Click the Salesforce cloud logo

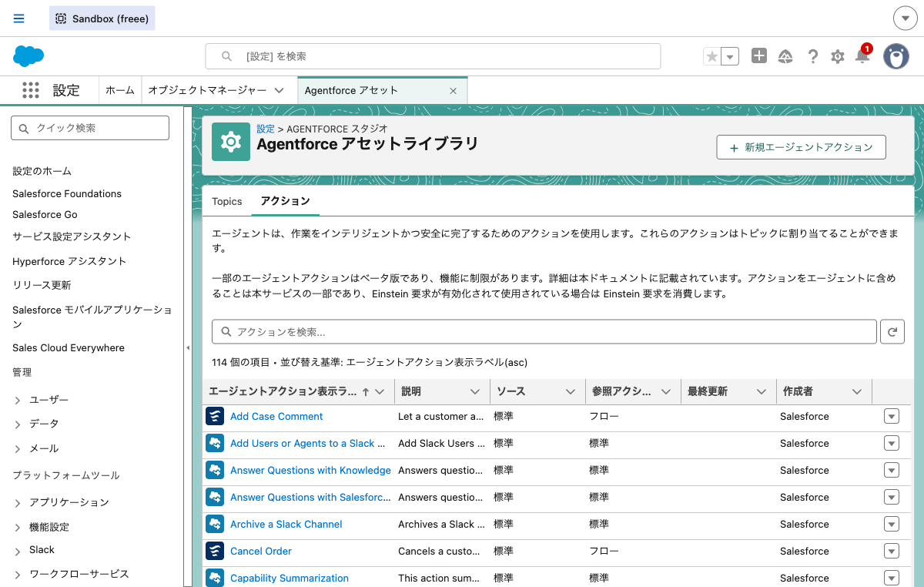28,55
